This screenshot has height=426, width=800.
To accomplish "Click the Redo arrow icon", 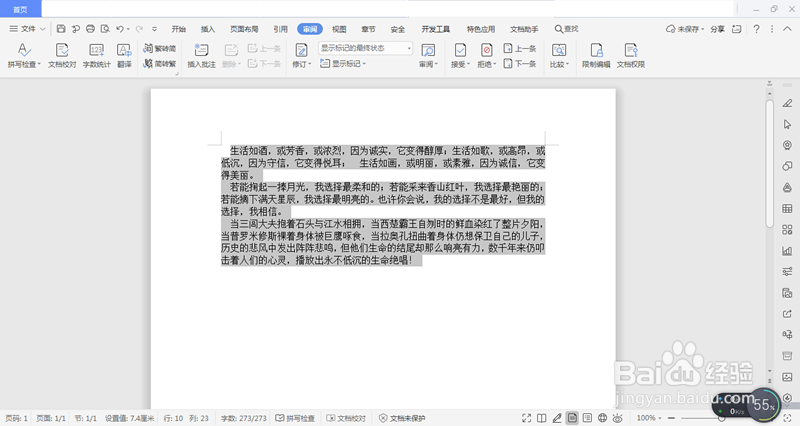I will [x=139, y=29].
